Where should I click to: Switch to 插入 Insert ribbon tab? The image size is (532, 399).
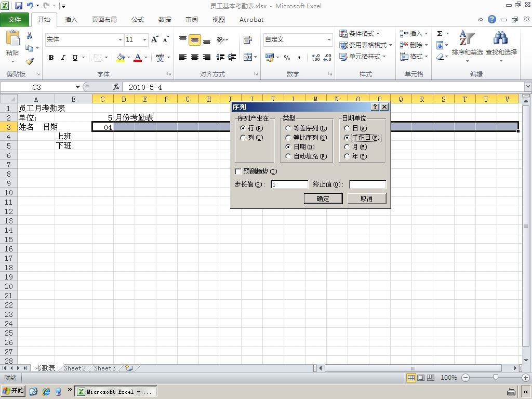pos(71,20)
